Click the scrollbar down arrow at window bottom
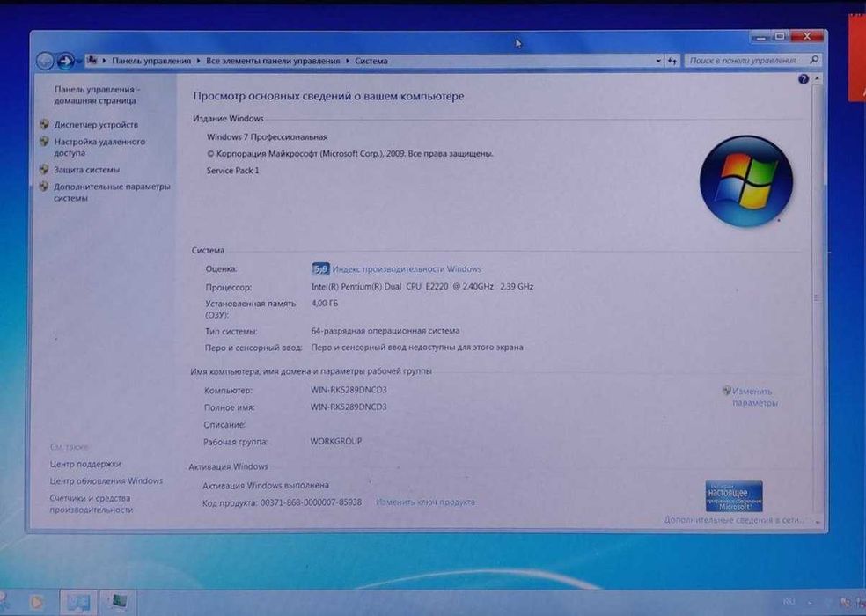 click(818, 522)
